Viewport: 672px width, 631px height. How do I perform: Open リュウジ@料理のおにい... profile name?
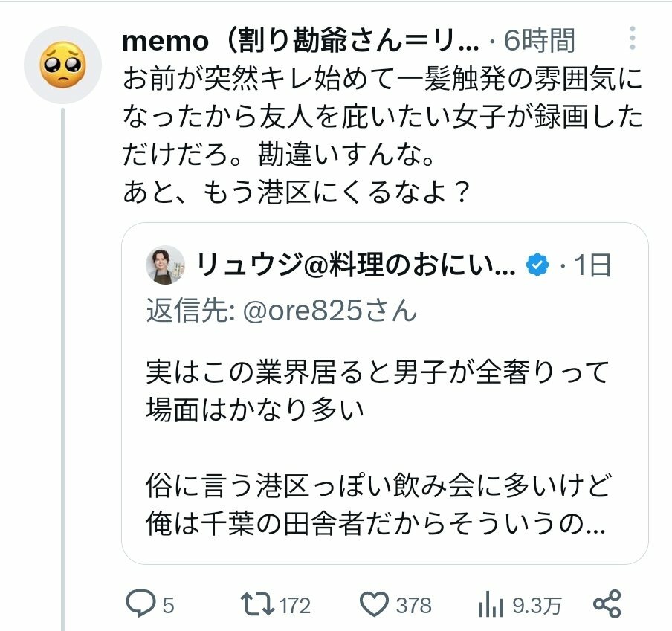click(355, 265)
